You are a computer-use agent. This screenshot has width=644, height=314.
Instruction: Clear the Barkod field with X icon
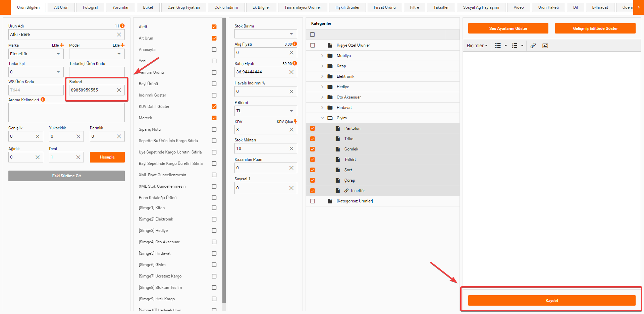(119, 90)
